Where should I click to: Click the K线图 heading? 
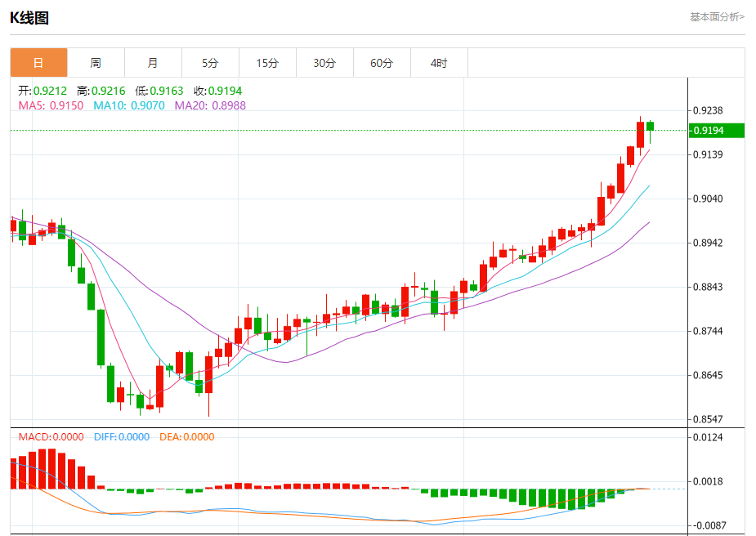[29, 18]
